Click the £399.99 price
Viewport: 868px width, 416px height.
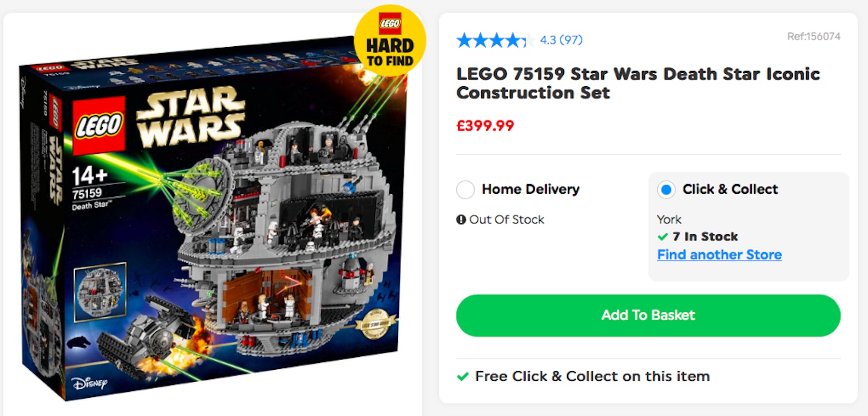485,126
